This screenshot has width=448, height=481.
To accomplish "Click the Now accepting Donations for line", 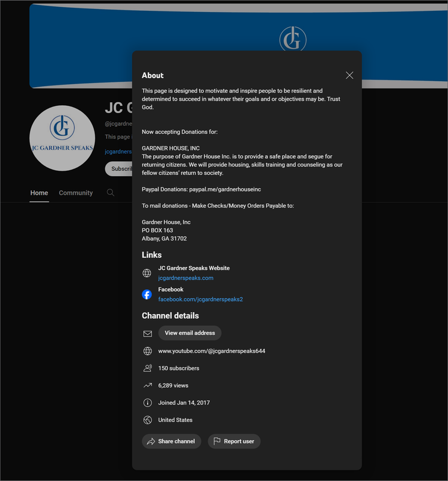I will pos(180,132).
